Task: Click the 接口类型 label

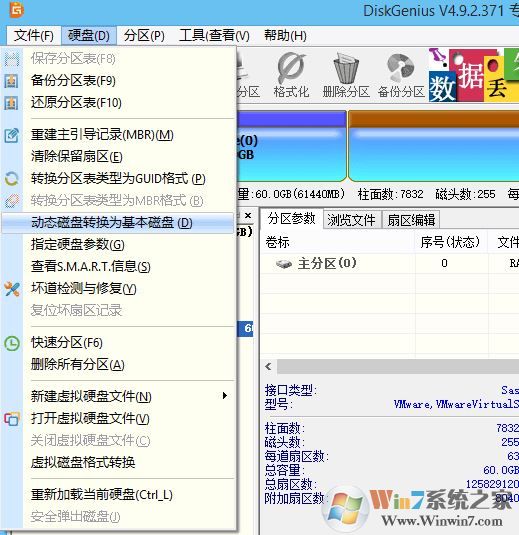Action: (x=291, y=390)
